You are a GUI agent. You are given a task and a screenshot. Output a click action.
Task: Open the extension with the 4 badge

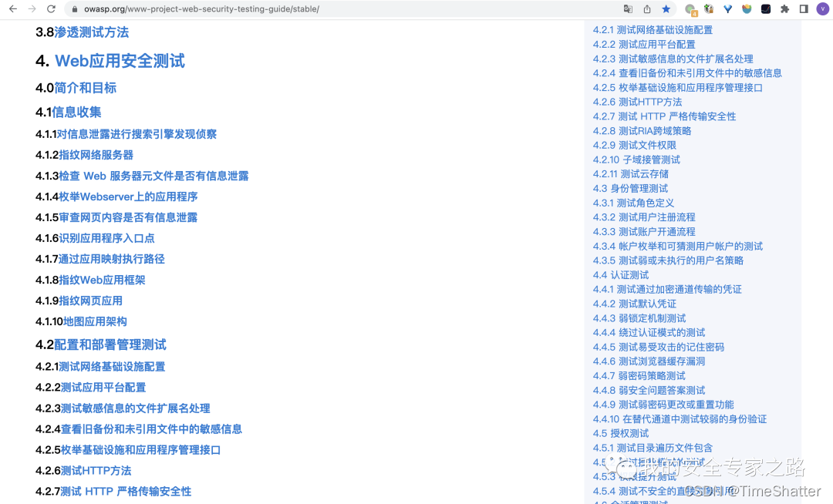pyautogui.click(x=690, y=9)
